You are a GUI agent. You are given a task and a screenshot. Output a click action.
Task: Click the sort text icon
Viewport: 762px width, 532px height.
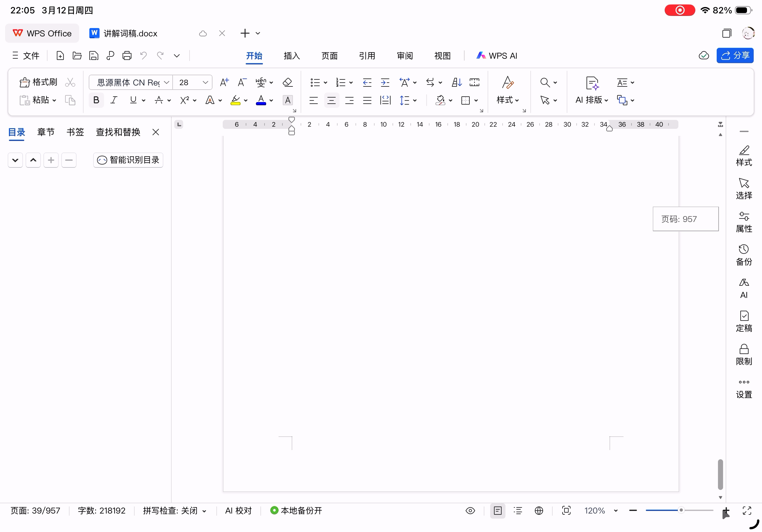[x=457, y=82]
